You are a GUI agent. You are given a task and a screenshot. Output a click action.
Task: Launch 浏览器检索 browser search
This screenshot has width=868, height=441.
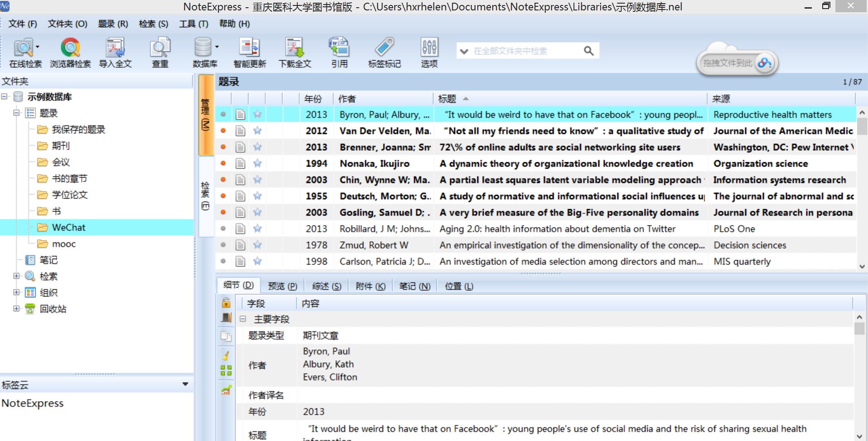(x=70, y=53)
